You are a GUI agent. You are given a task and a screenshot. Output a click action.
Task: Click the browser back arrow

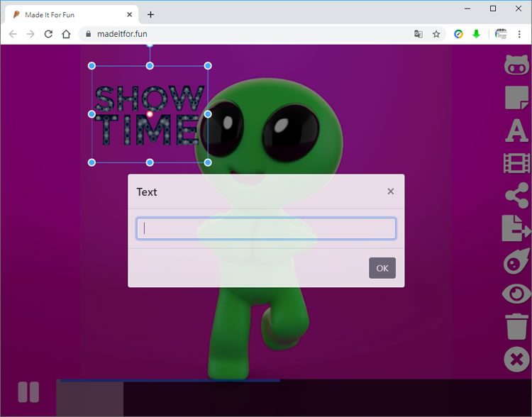(13, 34)
